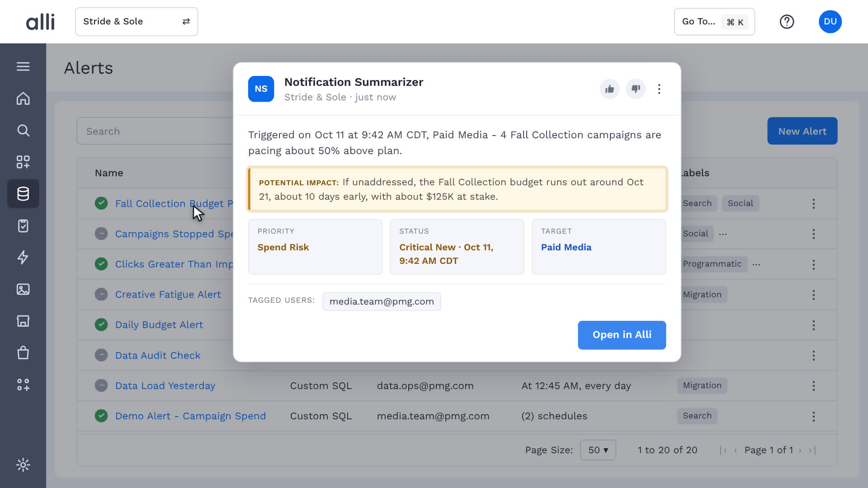Toggle status of Daily Budget Alert
868x488 pixels.
point(101,325)
